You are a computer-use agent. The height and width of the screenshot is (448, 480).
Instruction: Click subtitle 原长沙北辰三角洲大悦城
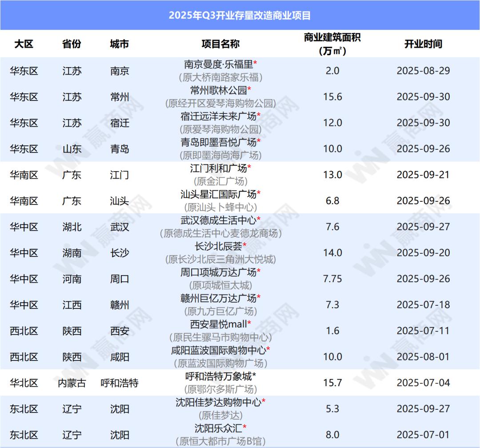220,260
